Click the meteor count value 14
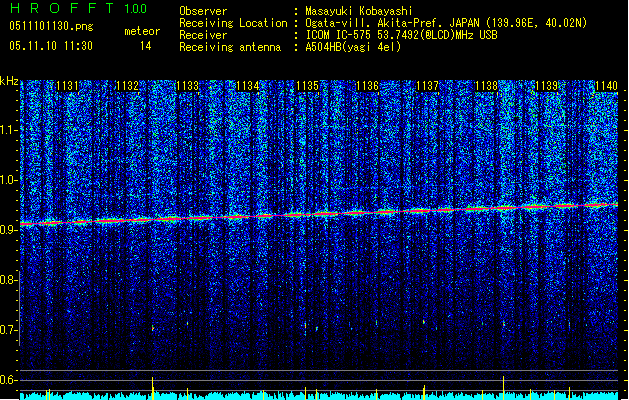The width and height of the screenshot is (629, 400). [x=146, y=46]
